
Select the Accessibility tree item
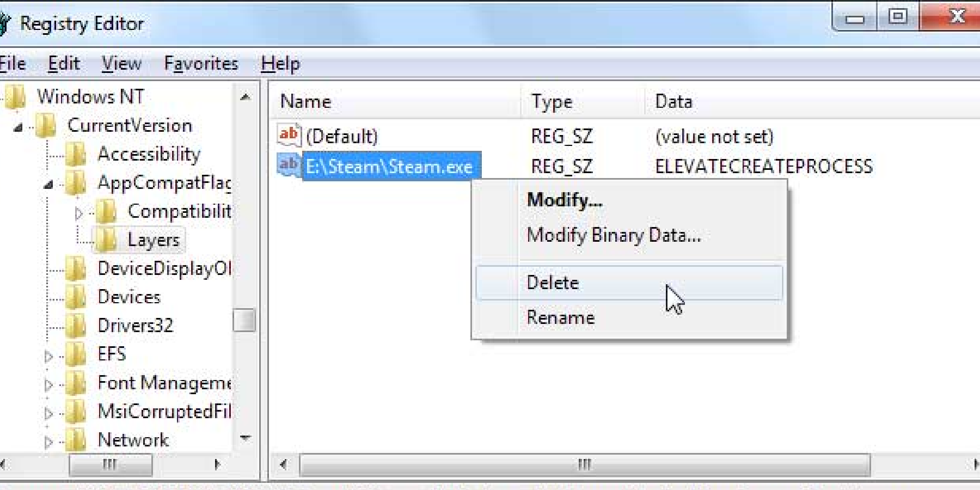point(149,155)
